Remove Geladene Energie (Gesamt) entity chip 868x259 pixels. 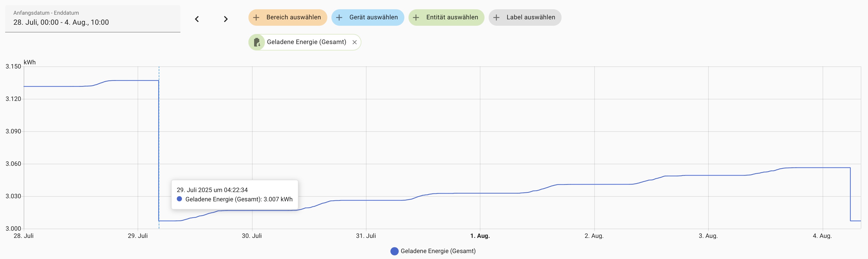click(354, 42)
